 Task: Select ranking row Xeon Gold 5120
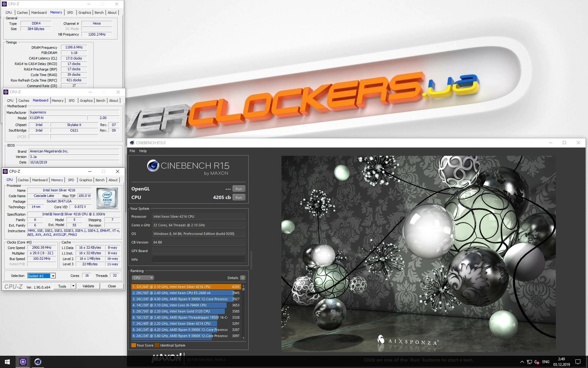click(x=186, y=311)
